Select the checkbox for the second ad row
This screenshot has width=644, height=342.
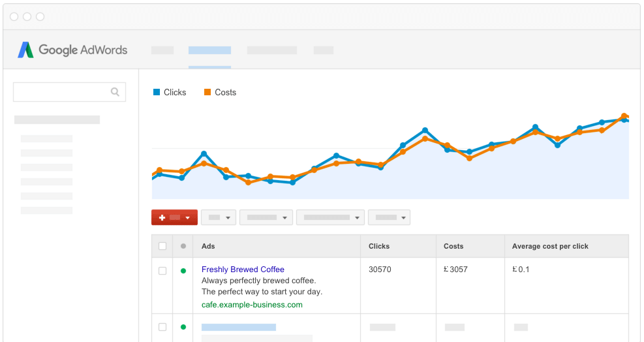coord(162,327)
